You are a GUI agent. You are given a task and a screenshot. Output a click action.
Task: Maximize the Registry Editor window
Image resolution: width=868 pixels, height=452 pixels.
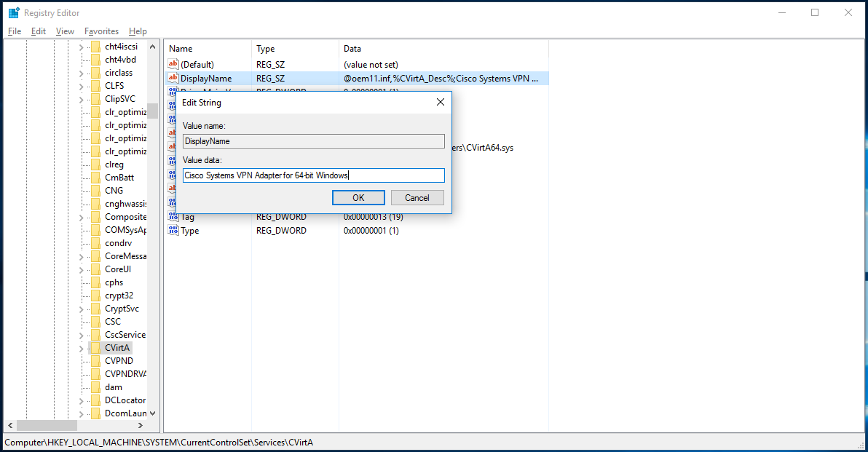coord(815,12)
